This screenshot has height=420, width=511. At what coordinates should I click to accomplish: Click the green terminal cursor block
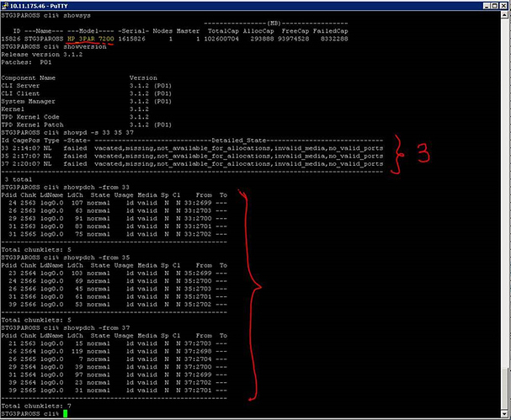tap(65, 413)
